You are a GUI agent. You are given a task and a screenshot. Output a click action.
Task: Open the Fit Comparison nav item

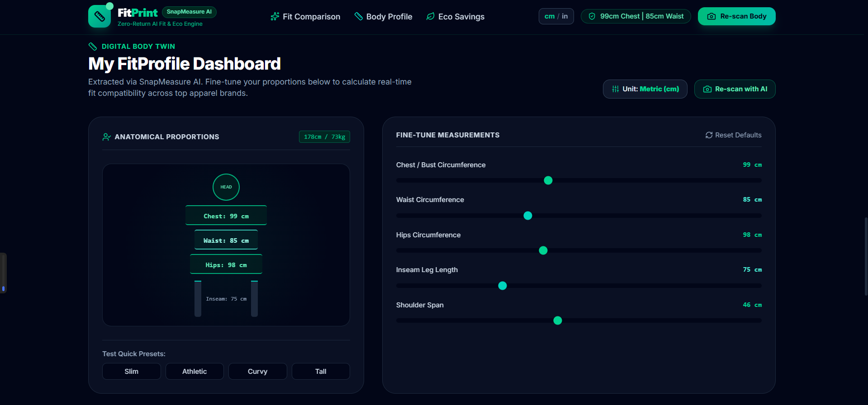[305, 17]
